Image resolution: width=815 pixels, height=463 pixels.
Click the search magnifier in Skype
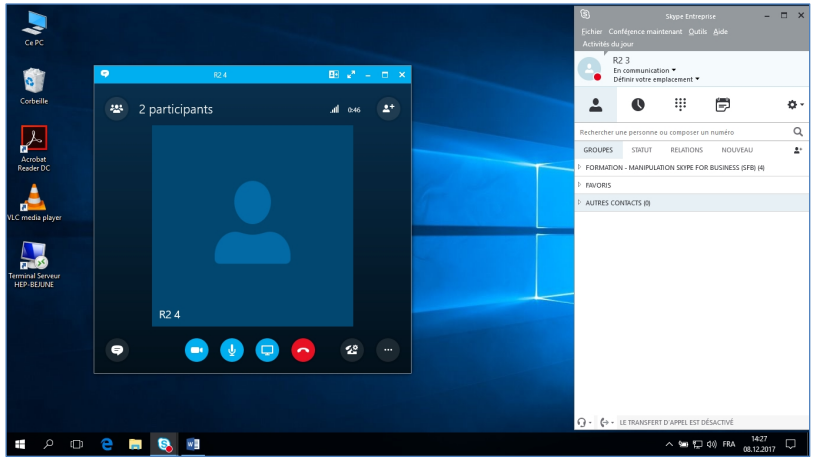click(798, 132)
